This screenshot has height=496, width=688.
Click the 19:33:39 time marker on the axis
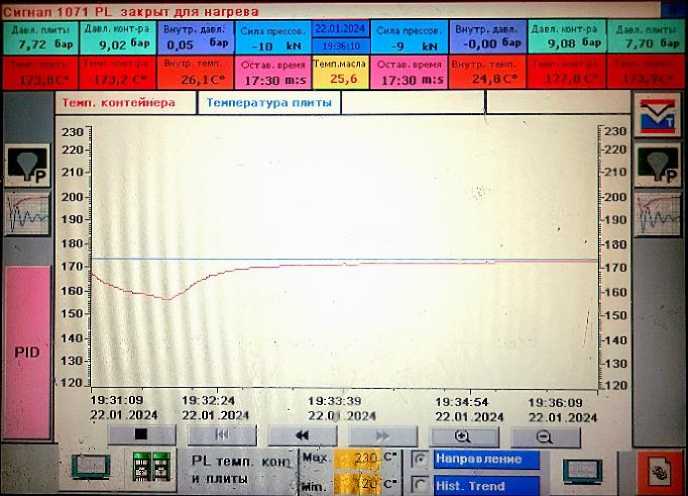pos(334,401)
